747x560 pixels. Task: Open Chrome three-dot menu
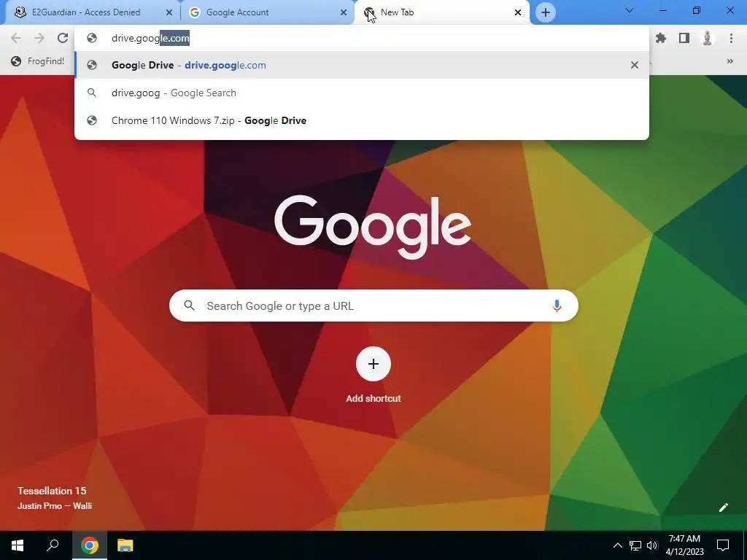(x=731, y=38)
